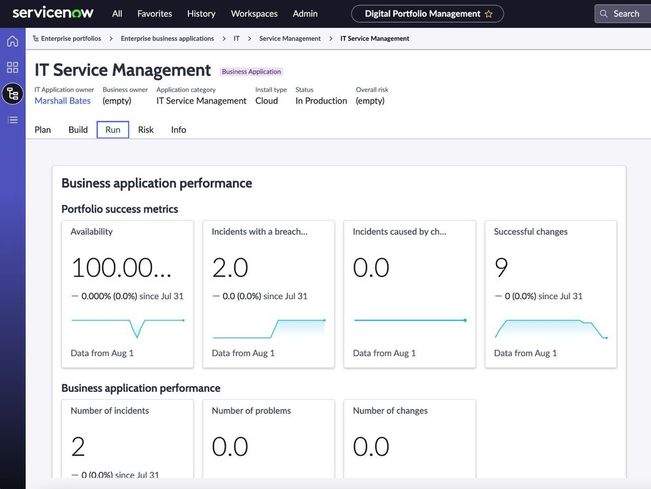The height and width of the screenshot is (489, 651).
Task: Expand the History menu
Action: click(x=201, y=14)
